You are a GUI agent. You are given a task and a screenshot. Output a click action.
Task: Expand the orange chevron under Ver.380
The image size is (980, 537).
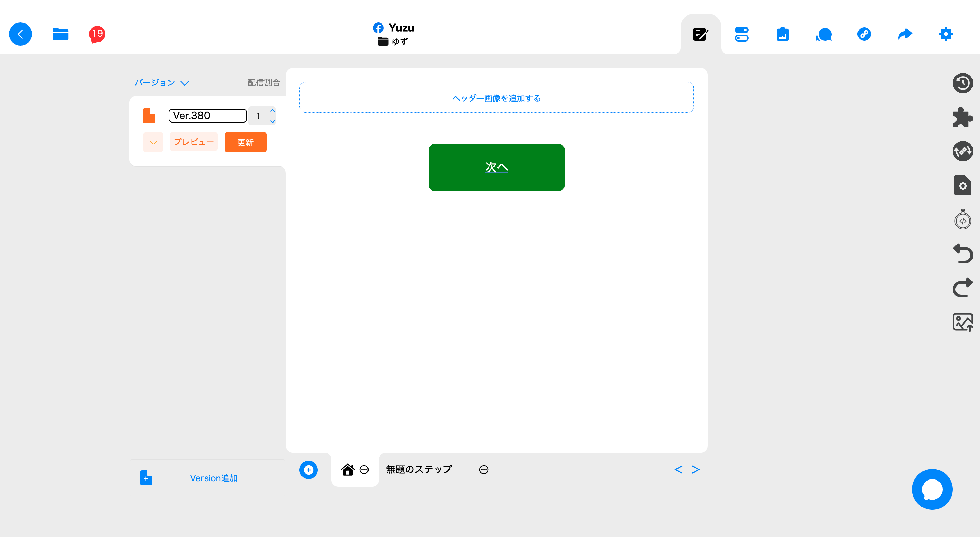click(153, 142)
